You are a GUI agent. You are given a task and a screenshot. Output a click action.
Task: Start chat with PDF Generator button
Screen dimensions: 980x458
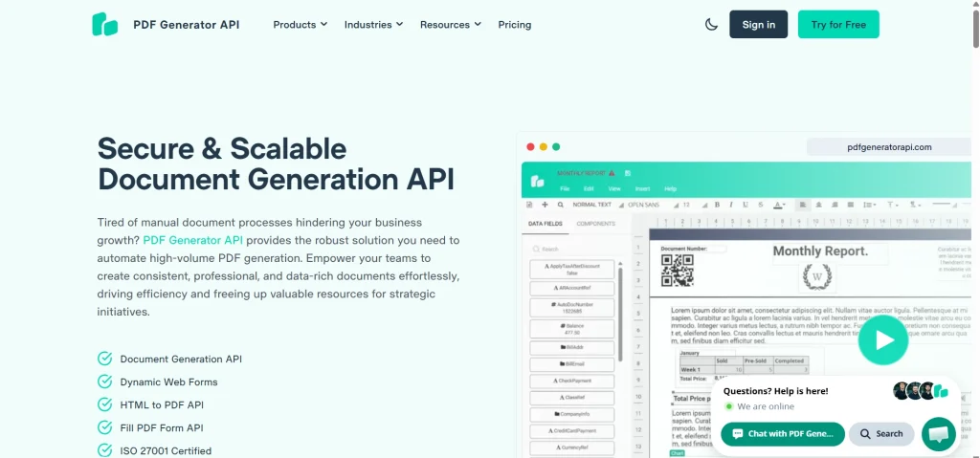783,434
